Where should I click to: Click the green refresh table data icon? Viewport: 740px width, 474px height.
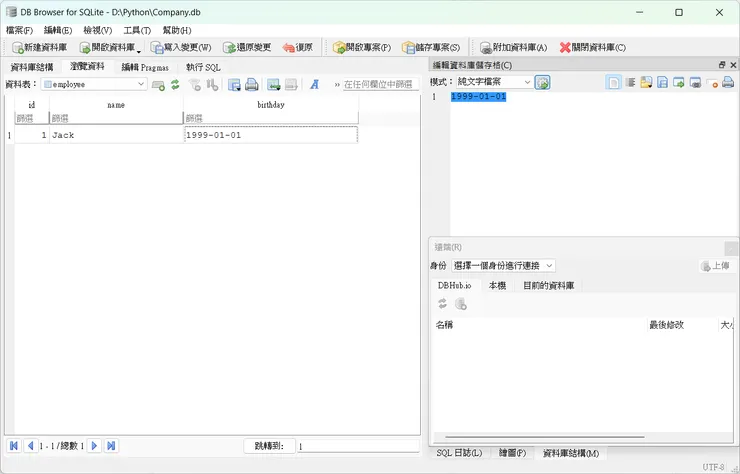[175, 85]
